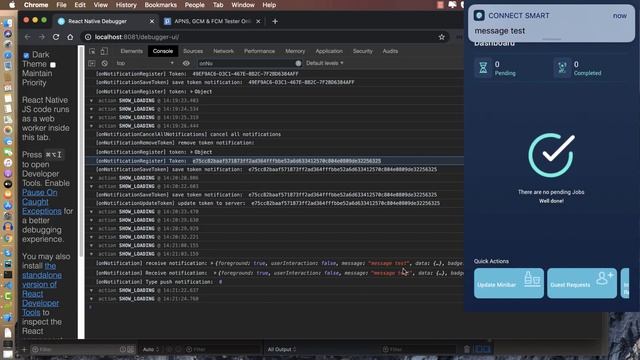Toggle the device toolbar icon in DevTools

tap(104, 51)
